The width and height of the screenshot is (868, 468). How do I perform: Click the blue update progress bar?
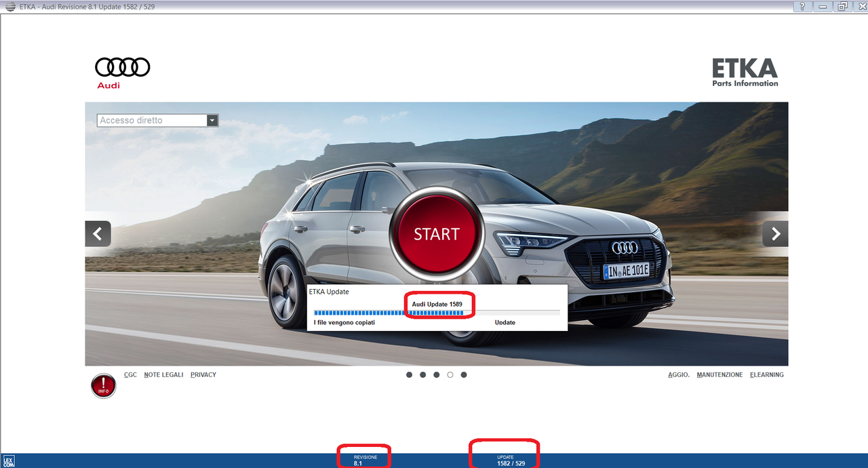click(437, 313)
